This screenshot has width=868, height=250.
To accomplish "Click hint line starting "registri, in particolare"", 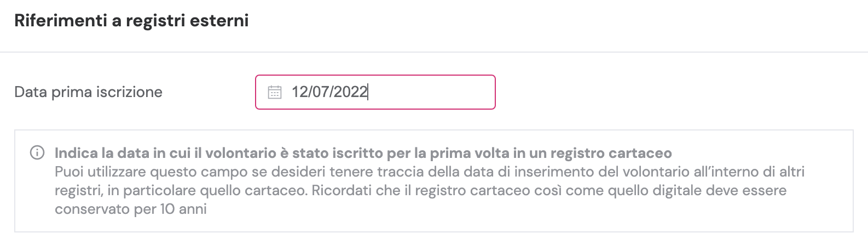I will point(420,190).
